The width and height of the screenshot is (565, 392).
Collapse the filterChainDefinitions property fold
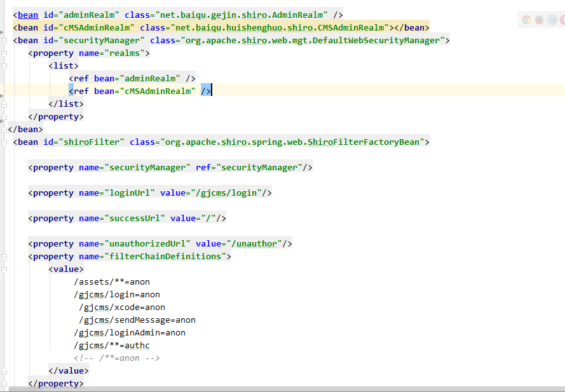[x=4, y=257]
